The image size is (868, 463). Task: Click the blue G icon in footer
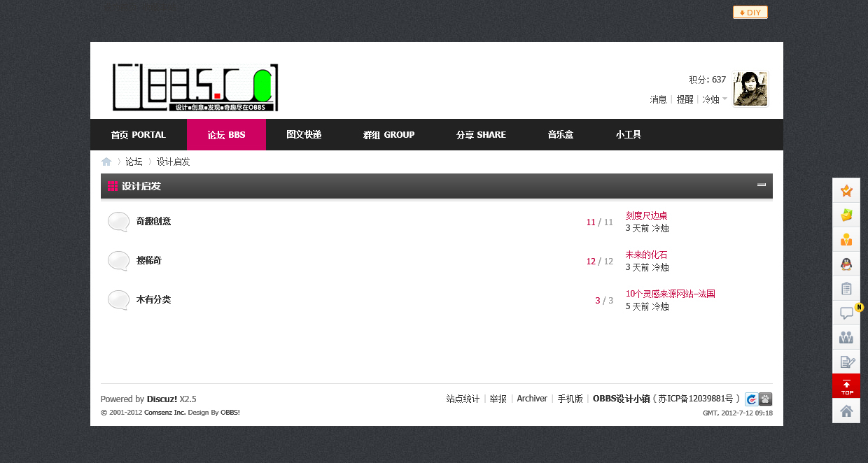tap(752, 399)
